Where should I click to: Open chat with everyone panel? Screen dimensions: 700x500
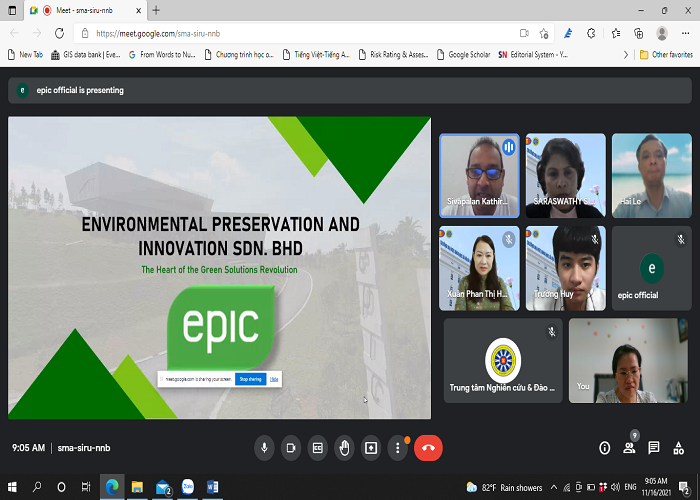pos(654,448)
